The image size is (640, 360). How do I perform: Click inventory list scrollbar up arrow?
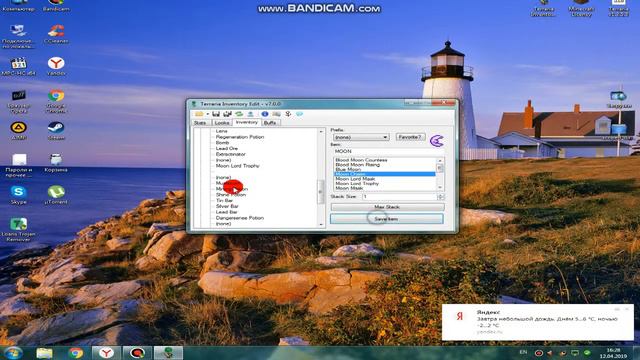pyautogui.click(x=321, y=132)
